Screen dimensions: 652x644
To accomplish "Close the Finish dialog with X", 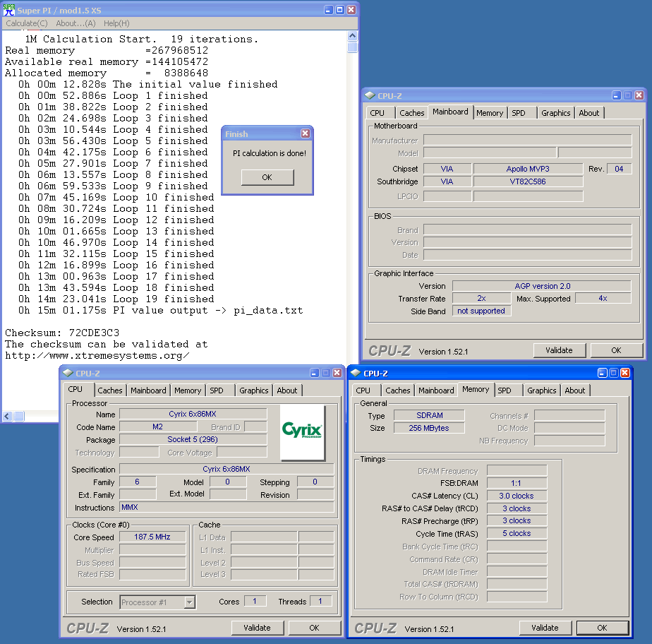I will 305,133.
